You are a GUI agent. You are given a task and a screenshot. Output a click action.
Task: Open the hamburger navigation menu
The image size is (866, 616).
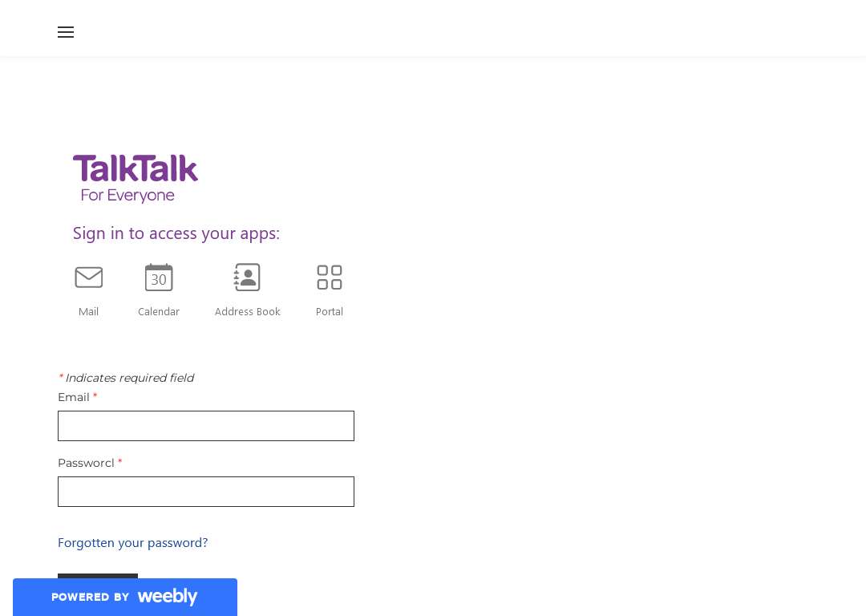point(66,32)
